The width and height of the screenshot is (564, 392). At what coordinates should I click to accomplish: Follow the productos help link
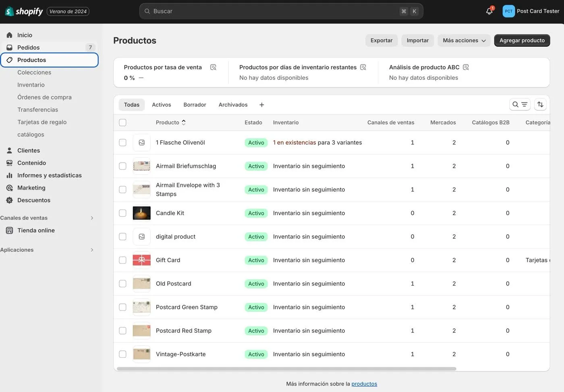pos(364,384)
